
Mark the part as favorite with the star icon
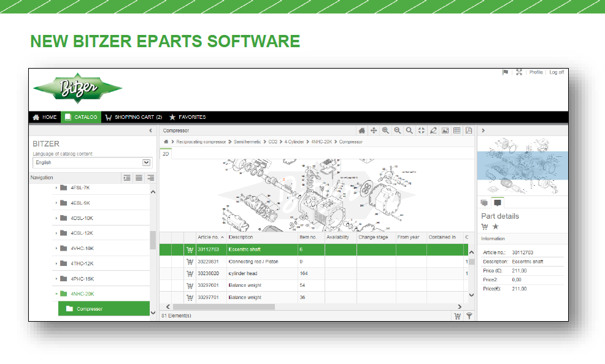(x=496, y=227)
